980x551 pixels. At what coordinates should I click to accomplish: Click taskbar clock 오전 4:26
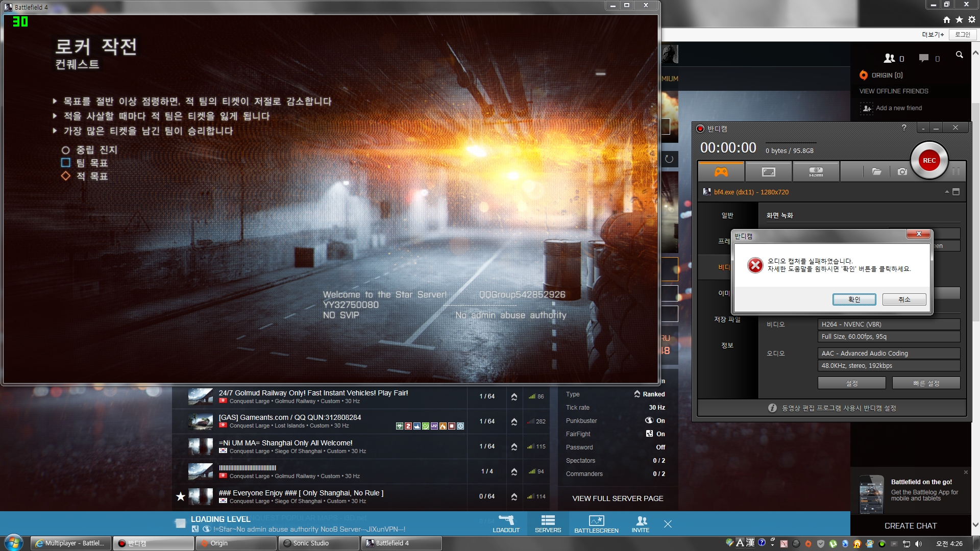pos(949,544)
